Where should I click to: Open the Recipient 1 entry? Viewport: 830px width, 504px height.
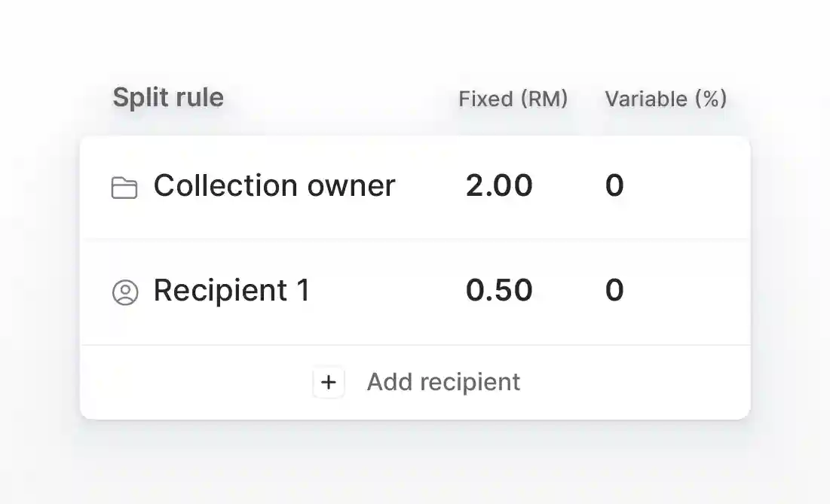(415, 292)
